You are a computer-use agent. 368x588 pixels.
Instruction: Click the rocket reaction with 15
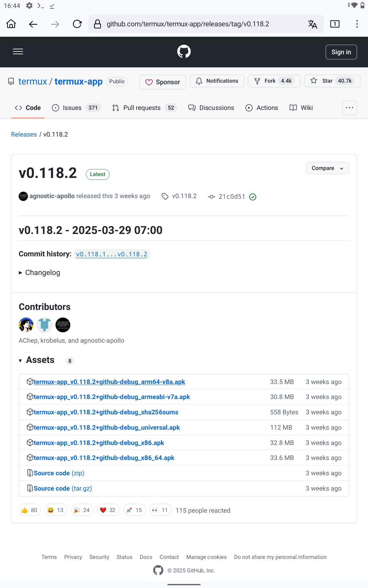[134, 510]
